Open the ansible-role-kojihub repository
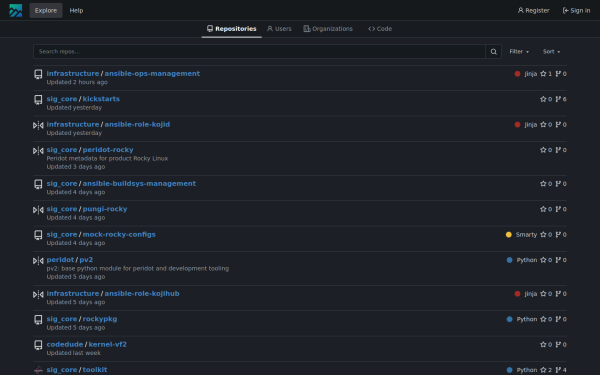Screen dimensions: 600x375 [x=142, y=293]
